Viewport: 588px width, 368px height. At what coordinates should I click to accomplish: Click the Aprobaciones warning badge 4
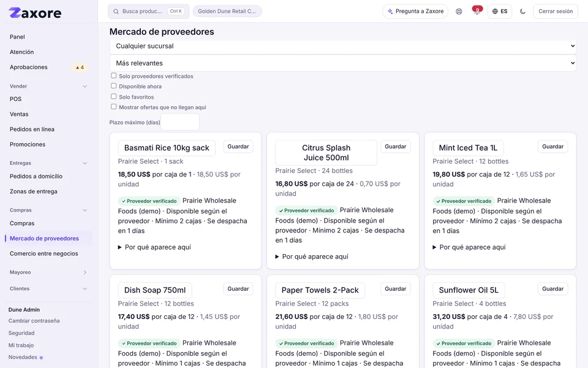pyautogui.click(x=80, y=67)
